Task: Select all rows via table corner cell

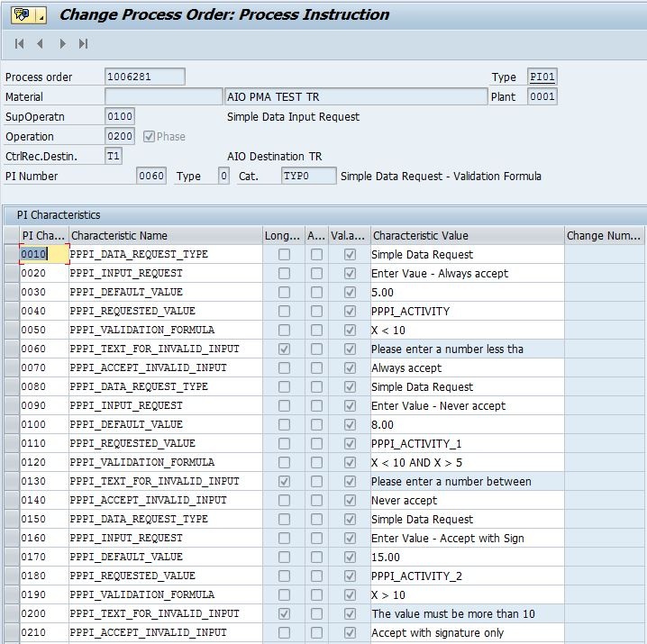Action: (12, 236)
